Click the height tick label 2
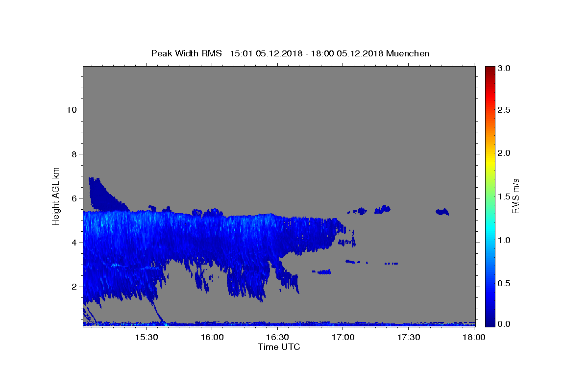This screenshot has width=588, height=392. pyautogui.click(x=73, y=287)
